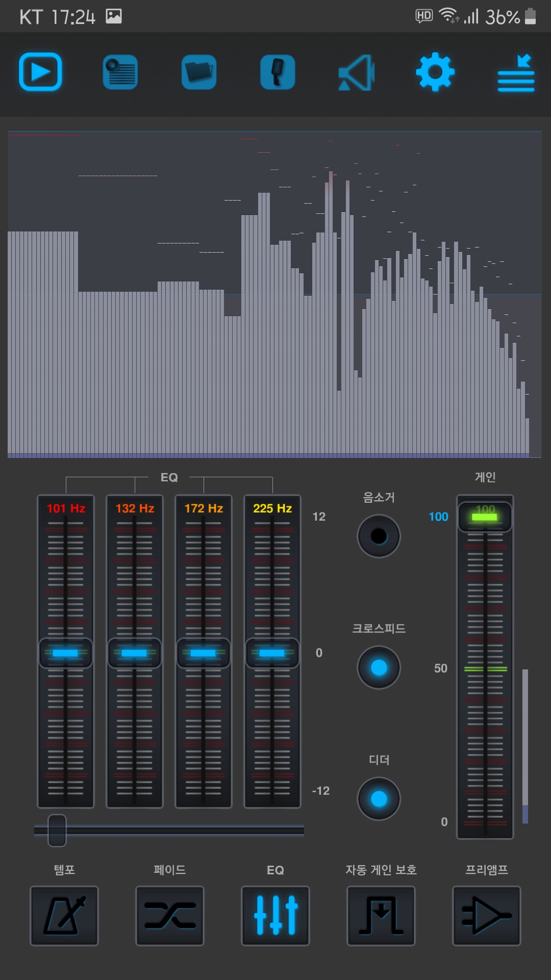
Task: Tap the microphone recorder icon
Action: (278, 72)
